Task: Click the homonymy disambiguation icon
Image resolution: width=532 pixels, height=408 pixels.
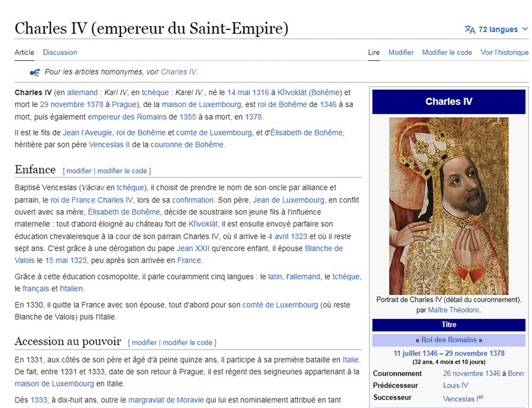Action: click(x=35, y=72)
